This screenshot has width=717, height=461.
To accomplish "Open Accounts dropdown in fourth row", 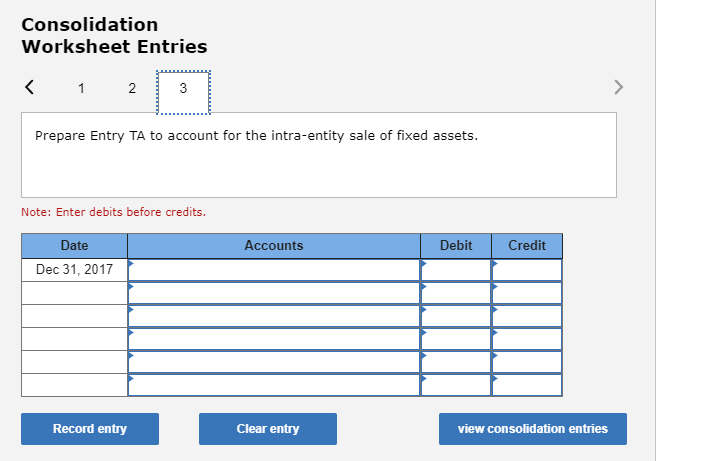I will click(x=274, y=339).
